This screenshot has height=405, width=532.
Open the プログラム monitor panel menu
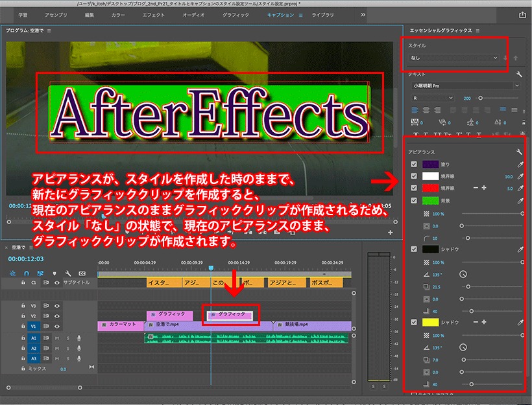pos(49,31)
